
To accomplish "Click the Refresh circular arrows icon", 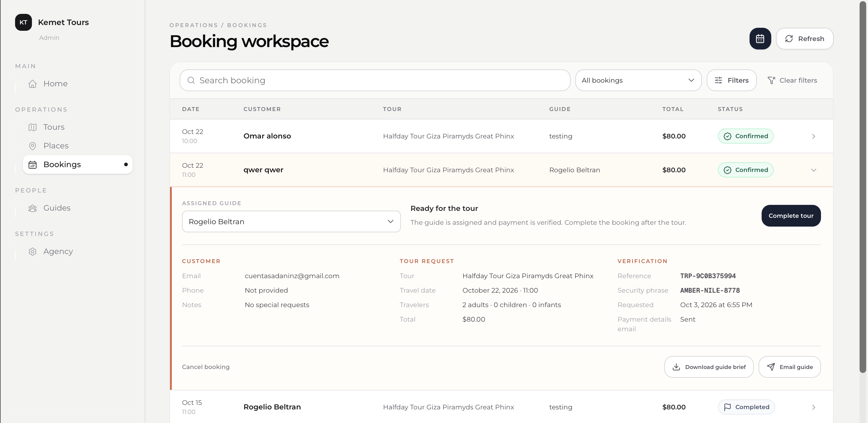I will click(x=789, y=39).
